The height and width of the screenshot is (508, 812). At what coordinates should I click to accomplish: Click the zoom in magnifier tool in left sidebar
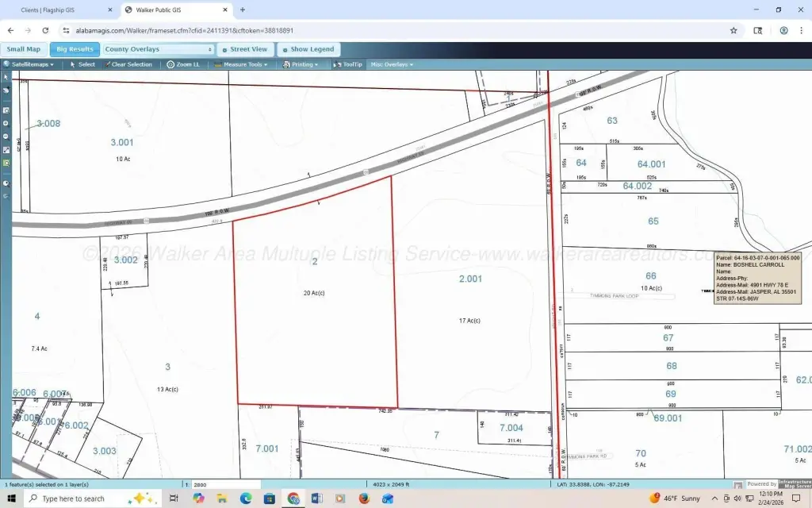(x=6, y=123)
